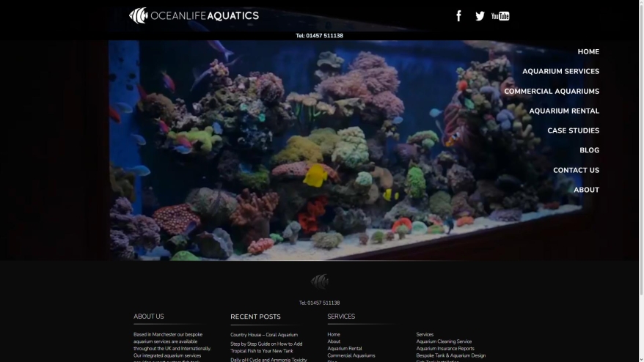Click the fish logo in the footer
This screenshot has width=644, height=362.
click(320, 281)
